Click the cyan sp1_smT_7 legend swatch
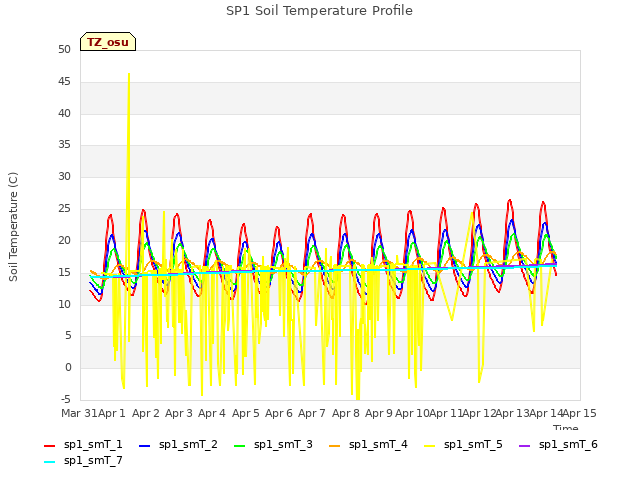640x480 pixels. click(x=49, y=462)
